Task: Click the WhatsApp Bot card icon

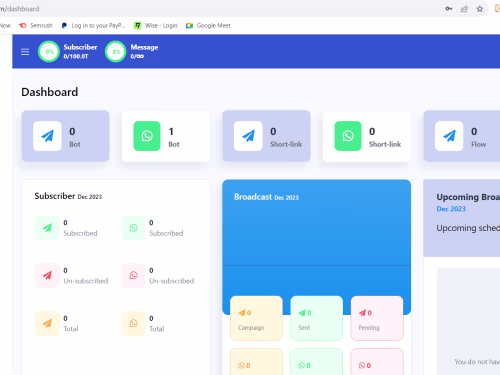Action: tap(147, 136)
